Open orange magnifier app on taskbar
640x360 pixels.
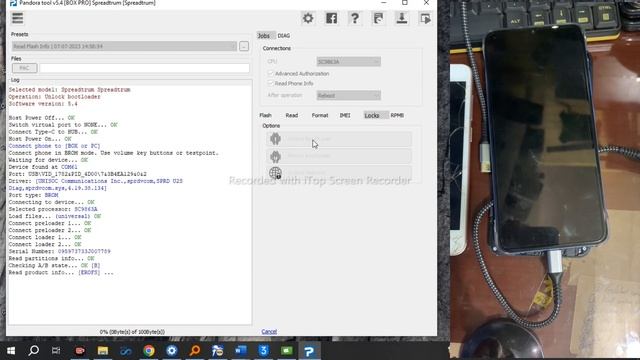[x=195, y=351]
